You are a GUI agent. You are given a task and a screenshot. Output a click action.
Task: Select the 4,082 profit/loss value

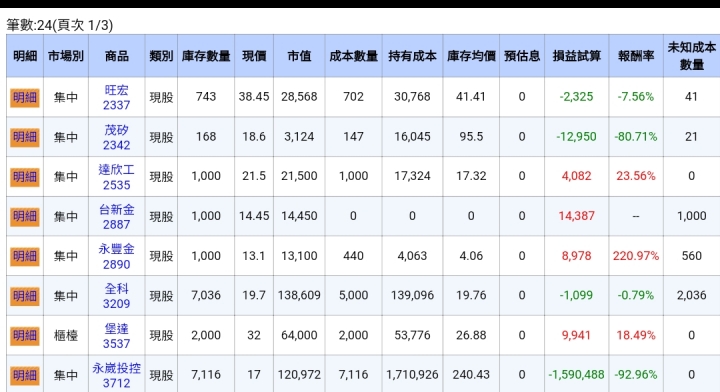click(576, 176)
